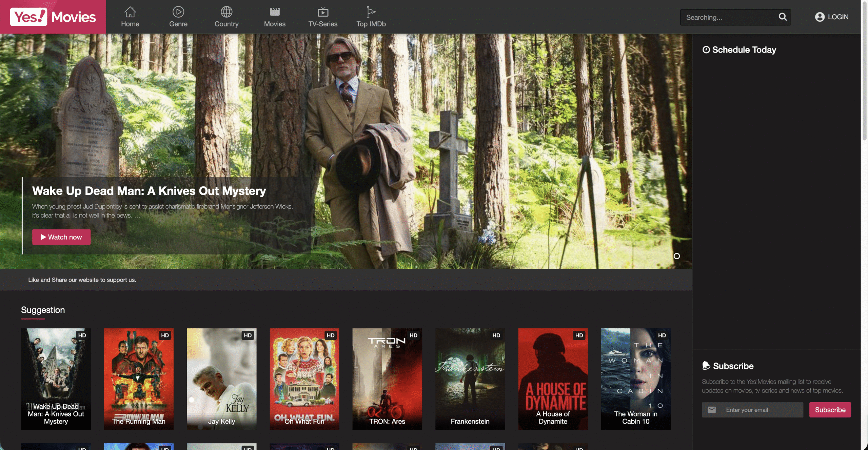Go to the TV-Series section
Viewport: 868px width, 450px height.
click(x=323, y=17)
